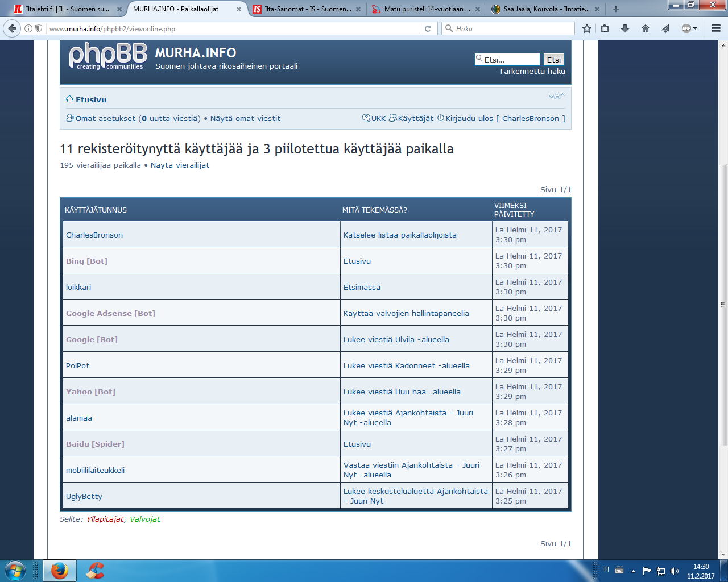This screenshot has width=728, height=582.
Task: Open Lukee viestiä Kadonneet -alueella link
Action: [407, 365]
